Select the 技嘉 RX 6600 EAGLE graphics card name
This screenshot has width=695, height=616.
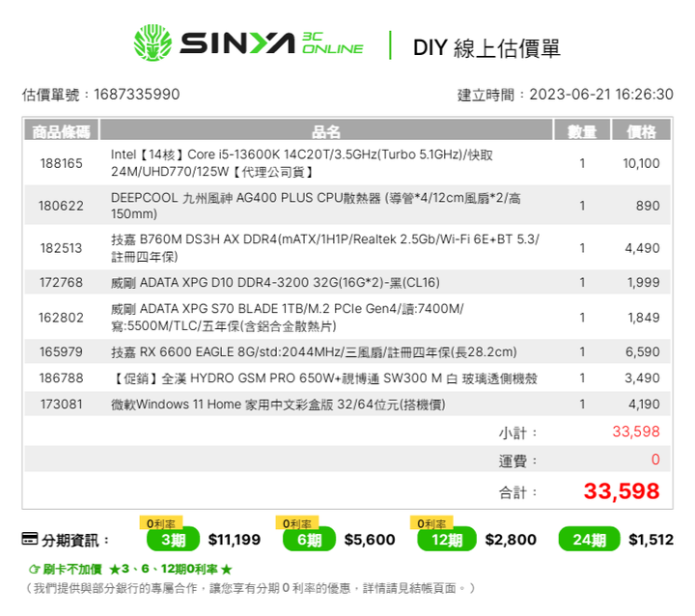[x=314, y=351]
